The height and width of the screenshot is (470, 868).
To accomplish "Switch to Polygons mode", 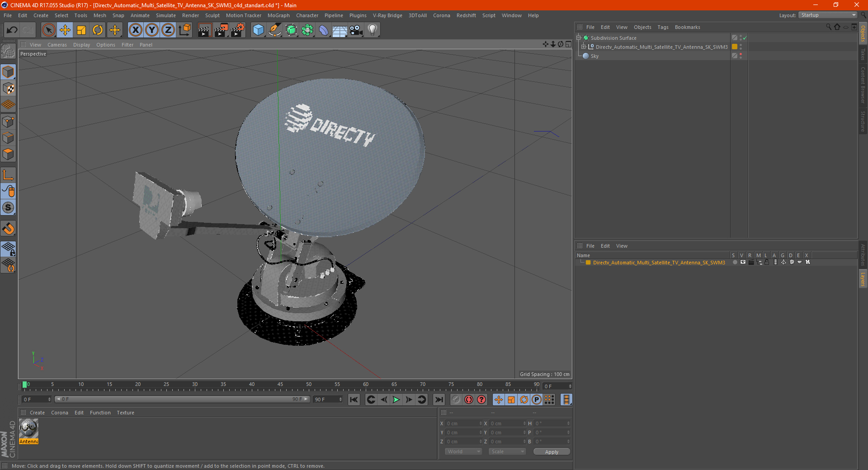I will pos(8,154).
